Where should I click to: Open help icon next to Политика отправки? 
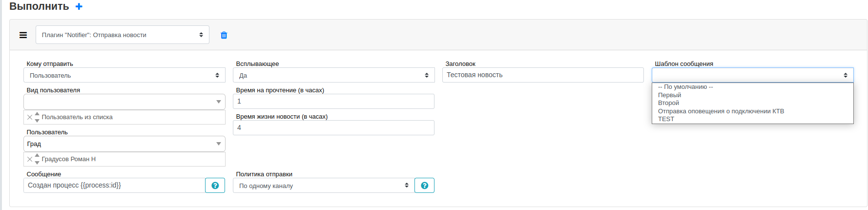(x=424, y=186)
